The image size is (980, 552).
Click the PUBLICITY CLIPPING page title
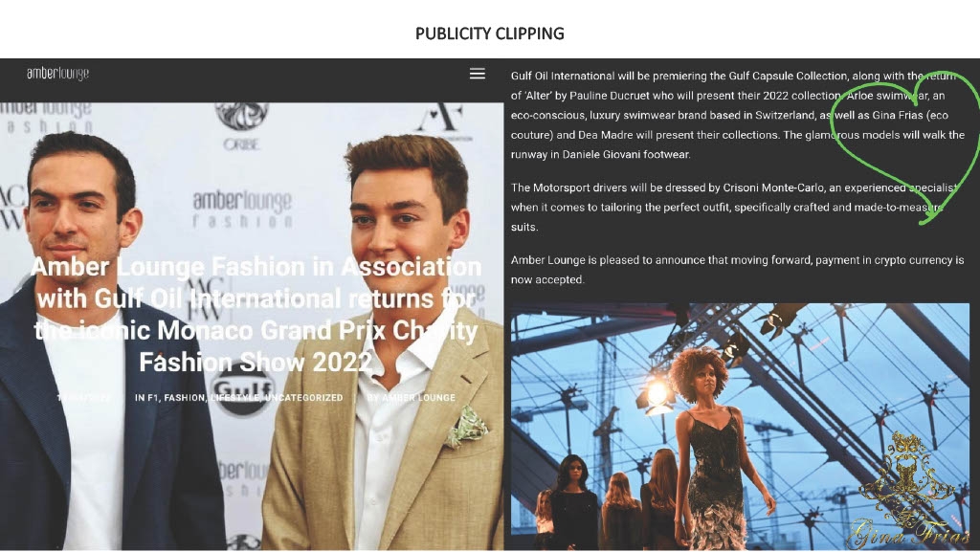(x=490, y=33)
